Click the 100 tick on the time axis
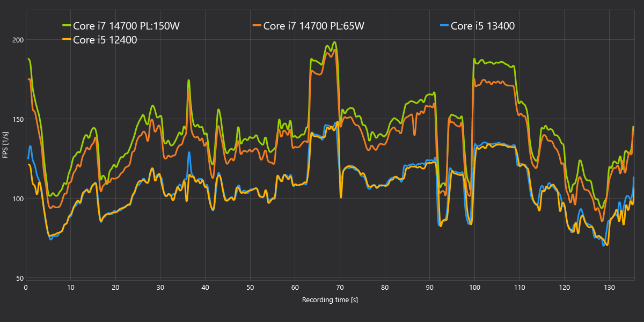This screenshot has height=322, width=644. coord(474,288)
